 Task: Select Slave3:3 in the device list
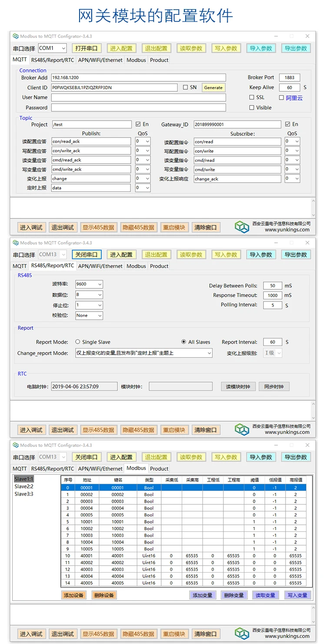pyautogui.click(x=24, y=494)
